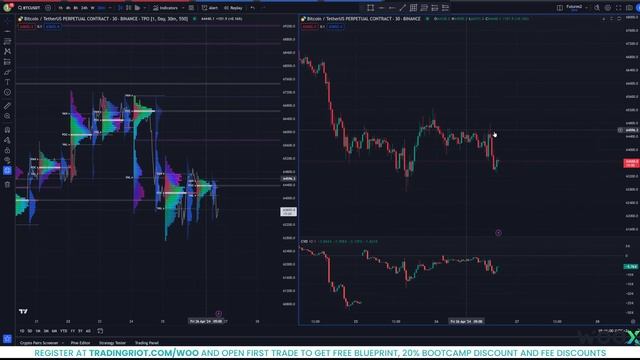Enter fullscreen mode icon
The height and width of the screenshot is (360, 640).
(618, 8)
